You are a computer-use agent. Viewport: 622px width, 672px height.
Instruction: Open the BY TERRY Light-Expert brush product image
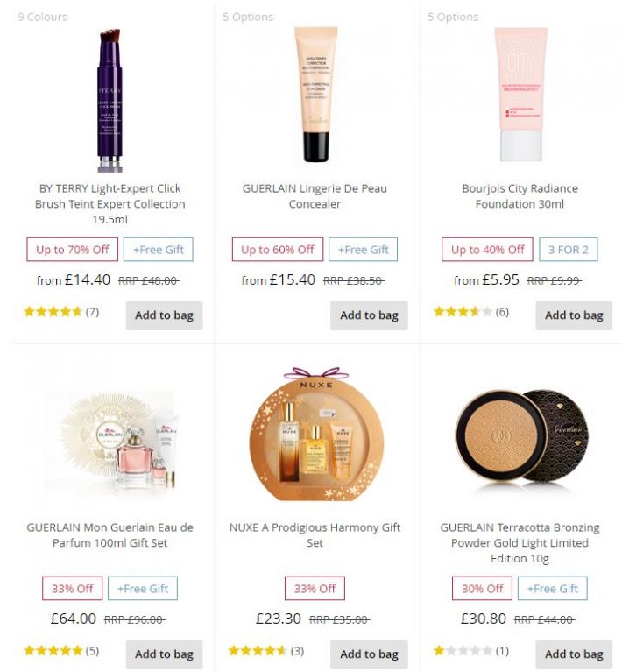(110, 100)
